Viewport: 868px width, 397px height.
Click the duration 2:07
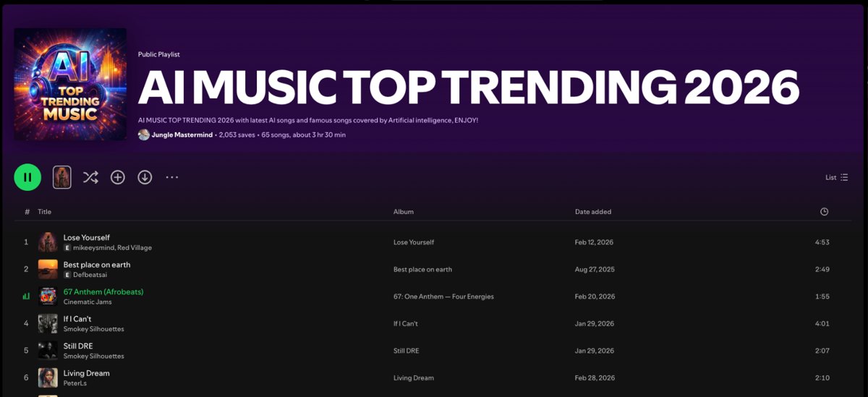(x=822, y=351)
